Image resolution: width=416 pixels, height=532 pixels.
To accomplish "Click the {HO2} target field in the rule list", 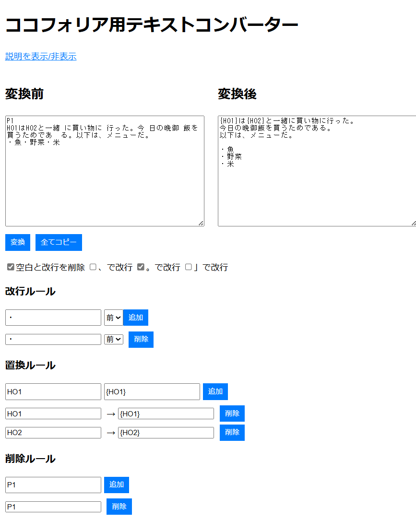I will pyautogui.click(x=166, y=433).
